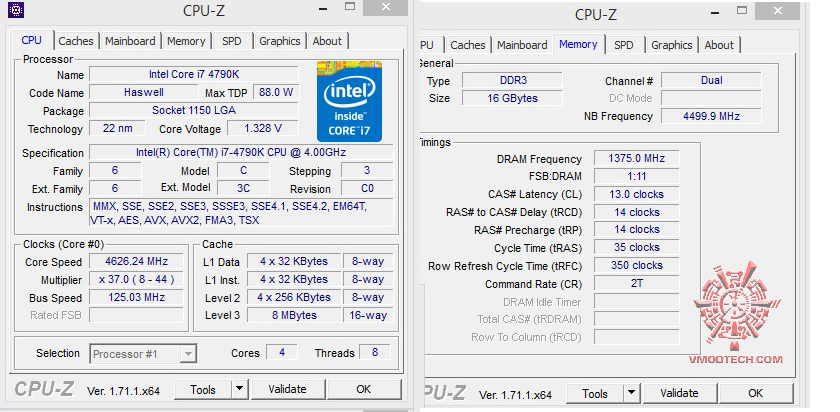Click the Core Speed value 4626.24 MHz
The height and width of the screenshot is (412, 840).
(137, 261)
